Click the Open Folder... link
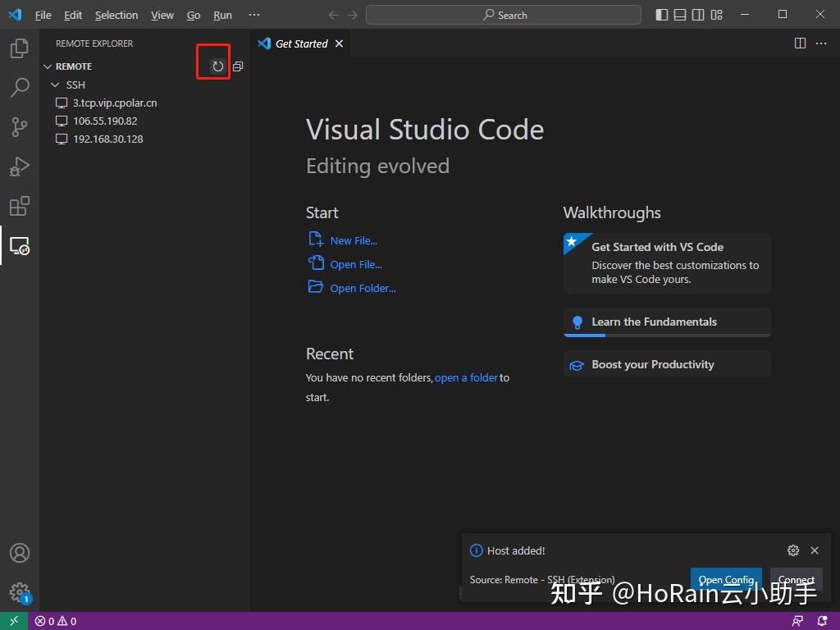840x630 pixels. pyautogui.click(x=363, y=288)
